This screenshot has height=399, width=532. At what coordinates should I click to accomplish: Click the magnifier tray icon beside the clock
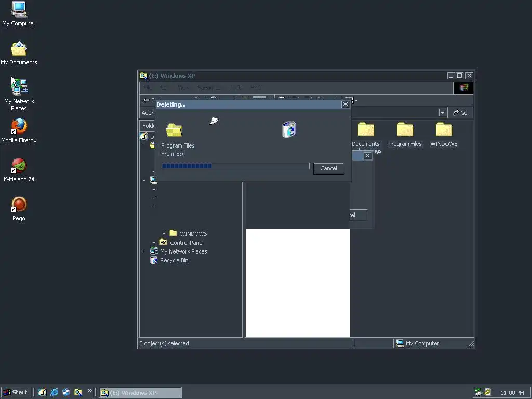tap(488, 392)
